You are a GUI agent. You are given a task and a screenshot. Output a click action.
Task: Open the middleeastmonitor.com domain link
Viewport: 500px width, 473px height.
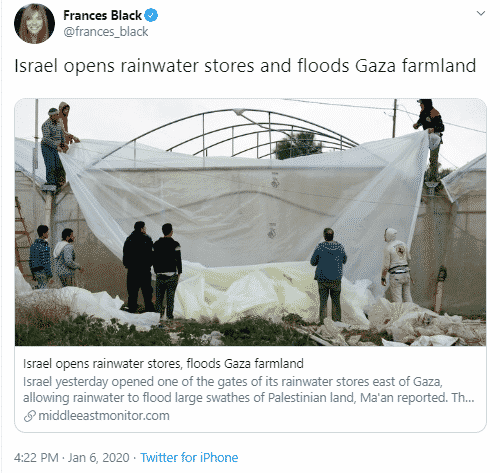104,416
